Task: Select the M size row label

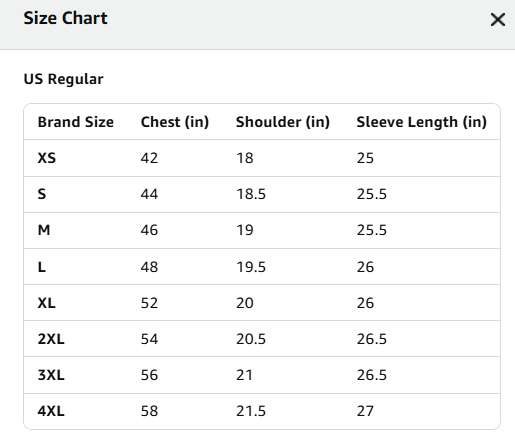Action: click(44, 230)
